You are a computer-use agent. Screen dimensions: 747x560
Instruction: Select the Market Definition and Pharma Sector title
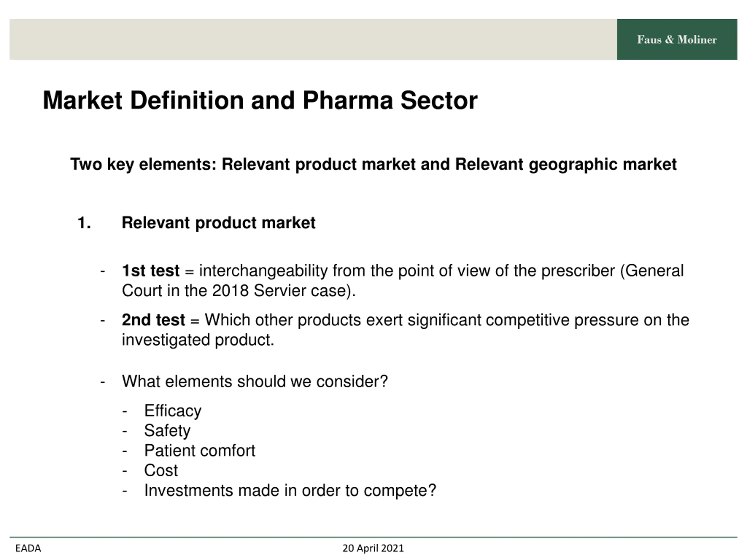(x=260, y=101)
